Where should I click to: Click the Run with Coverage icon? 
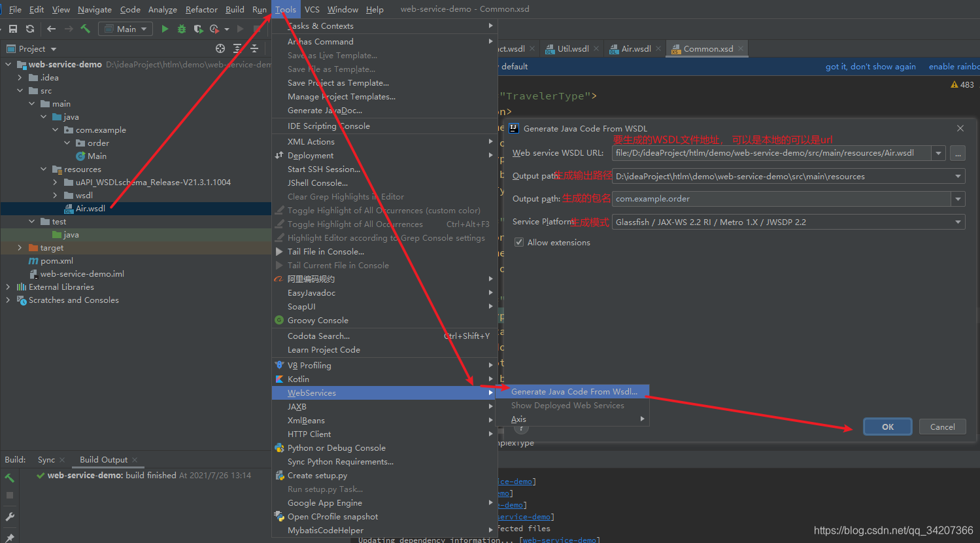(x=198, y=29)
